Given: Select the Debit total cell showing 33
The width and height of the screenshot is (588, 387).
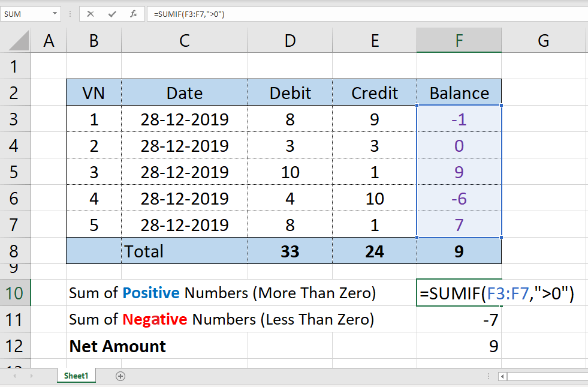Looking at the screenshot, I should tap(290, 251).
